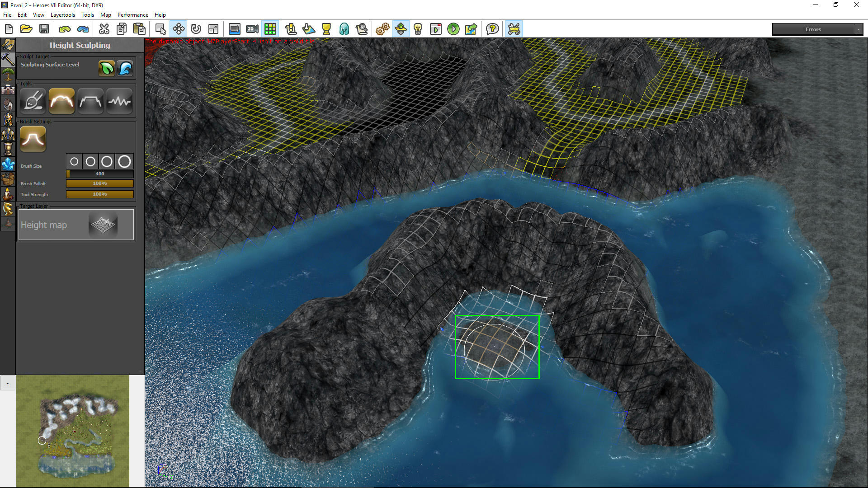The height and width of the screenshot is (488, 868).
Task: Select the terrain painting pencil sidebar mode
Action: [8, 45]
